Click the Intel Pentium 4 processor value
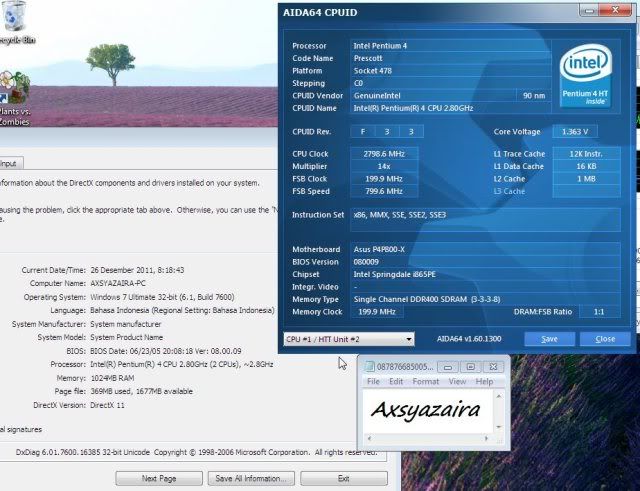Viewport: 640px width, 491px height. pos(451,46)
